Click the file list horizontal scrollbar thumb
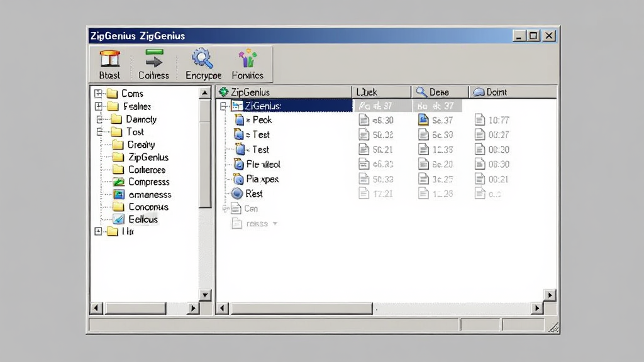Viewport: 644px width, 362px height. (301, 308)
